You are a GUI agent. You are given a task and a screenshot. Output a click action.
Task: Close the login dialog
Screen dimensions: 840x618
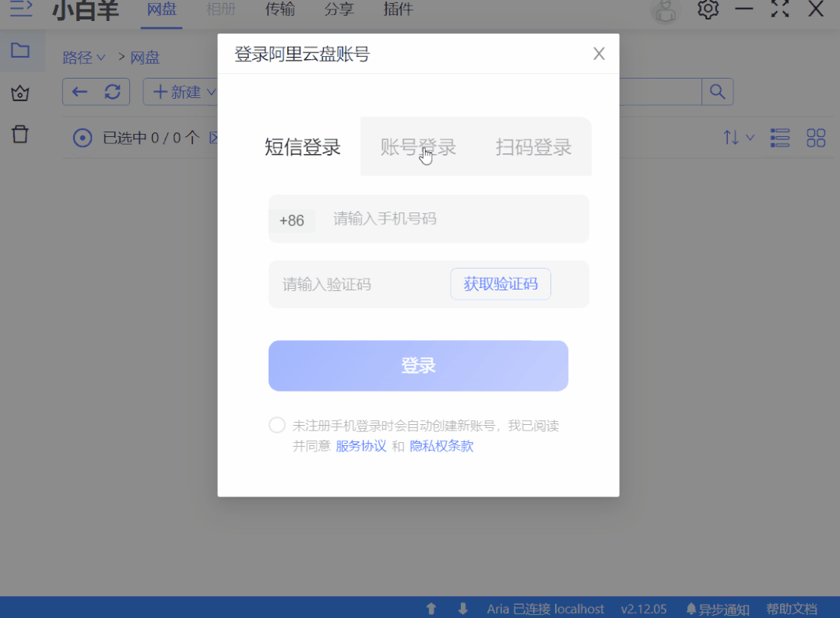599,54
